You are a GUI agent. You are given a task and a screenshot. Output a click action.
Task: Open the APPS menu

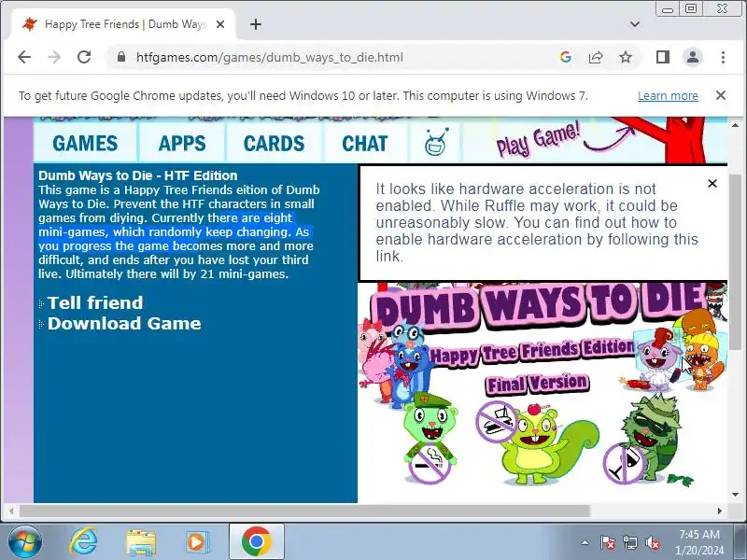(182, 144)
